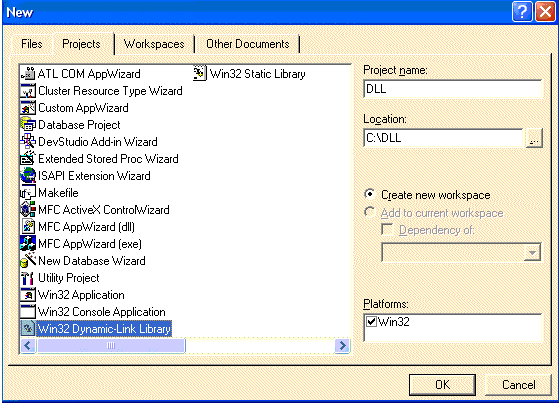Click the Win32 Dynamic-Link Library icon

(x=28, y=328)
